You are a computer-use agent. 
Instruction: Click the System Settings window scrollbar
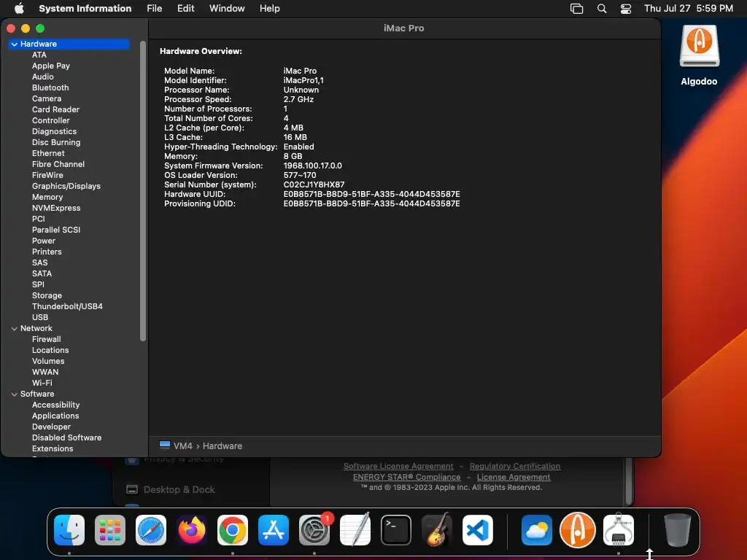coord(630,481)
